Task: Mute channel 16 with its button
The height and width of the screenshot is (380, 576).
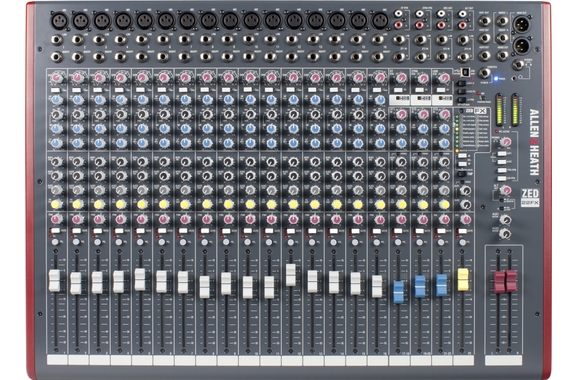Action: click(377, 231)
